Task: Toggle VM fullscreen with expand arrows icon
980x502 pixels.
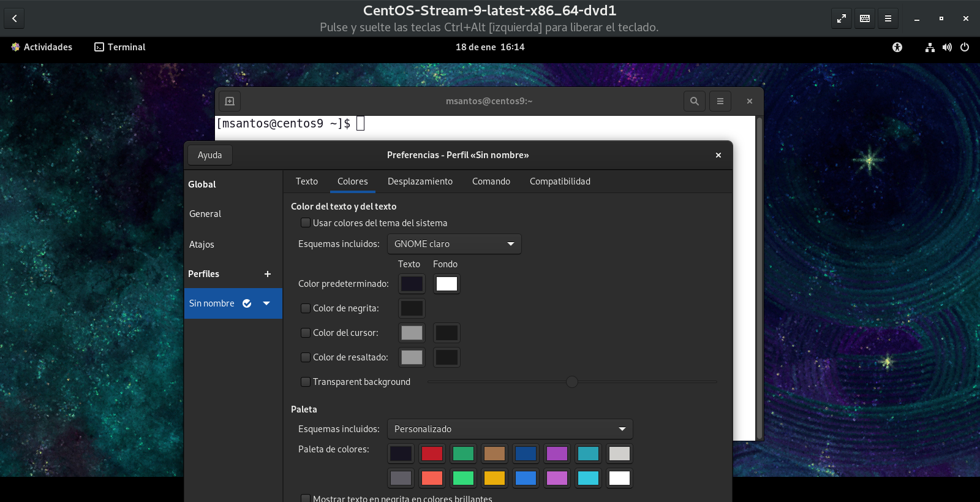Action: [841, 18]
